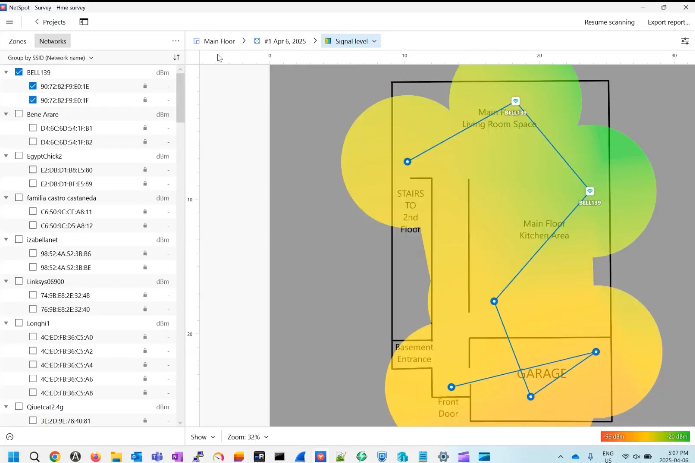Select the Networks tab

click(52, 41)
